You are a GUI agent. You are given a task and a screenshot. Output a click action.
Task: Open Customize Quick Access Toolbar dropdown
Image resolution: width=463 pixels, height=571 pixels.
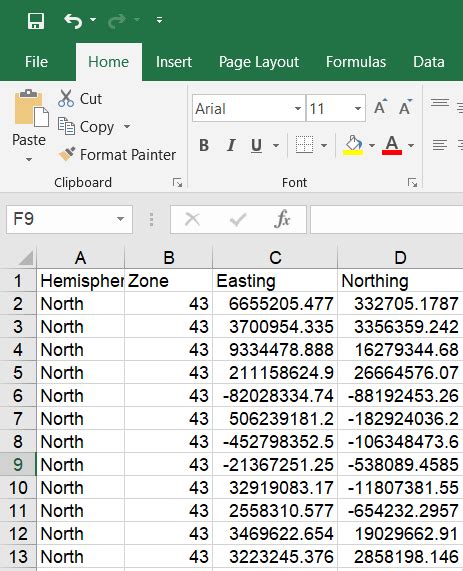coord(159,20)
